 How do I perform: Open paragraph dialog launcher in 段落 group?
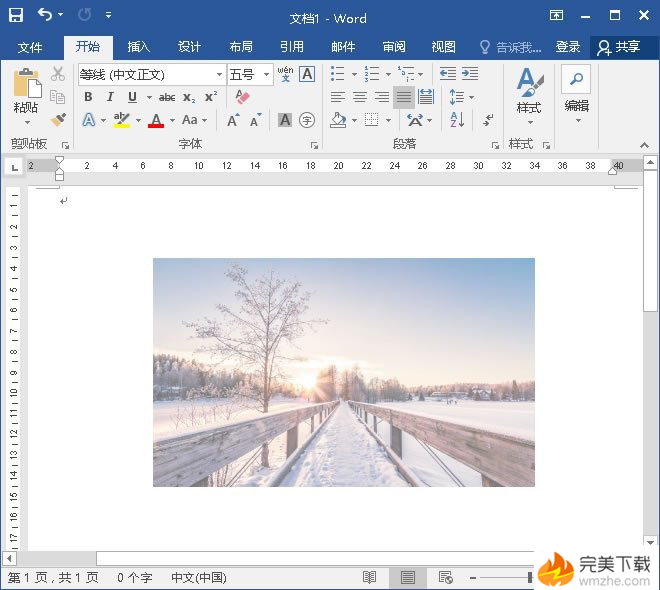click(x=495, y=145)
